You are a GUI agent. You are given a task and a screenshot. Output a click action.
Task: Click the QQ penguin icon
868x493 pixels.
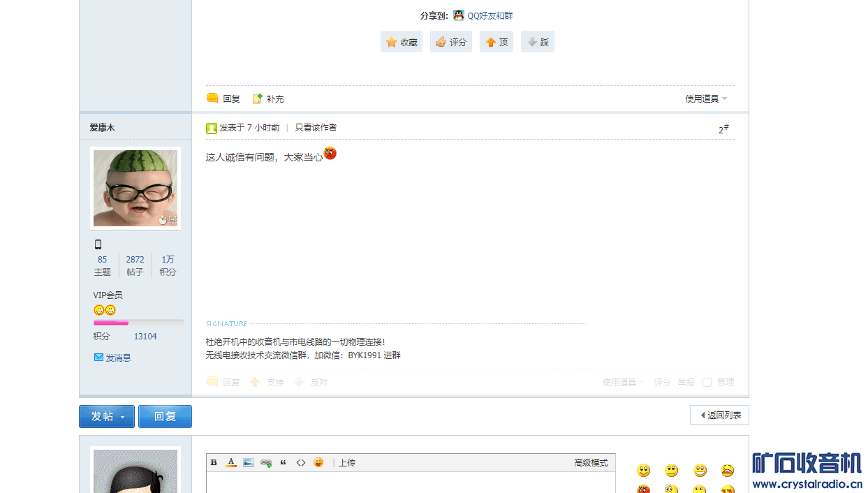[x=459, y=15]
